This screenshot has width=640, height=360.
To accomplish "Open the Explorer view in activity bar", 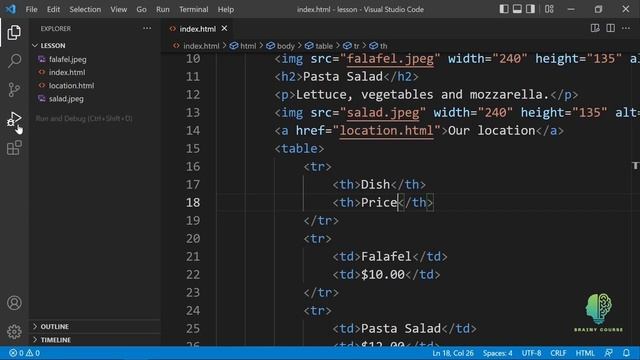I will point(14,33).
